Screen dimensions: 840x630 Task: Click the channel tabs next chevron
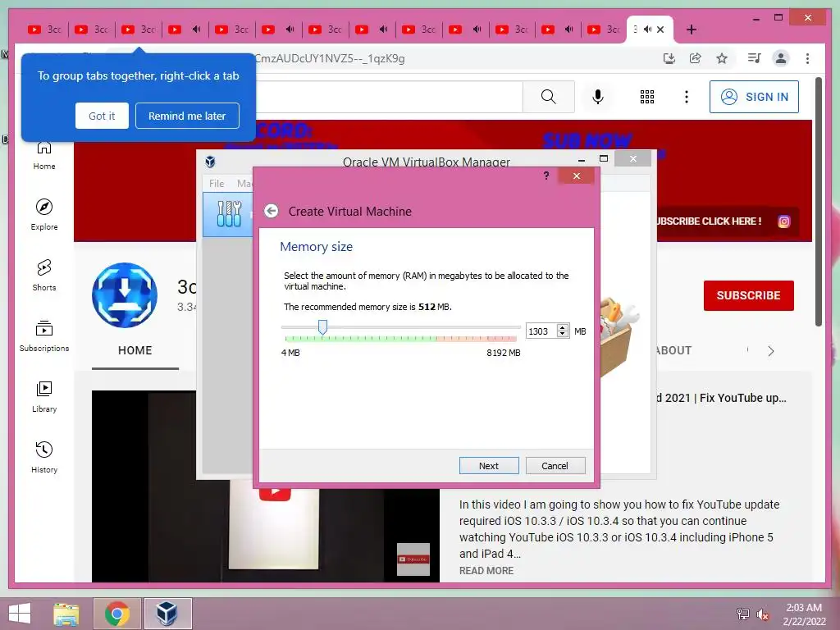pos(771,351)
